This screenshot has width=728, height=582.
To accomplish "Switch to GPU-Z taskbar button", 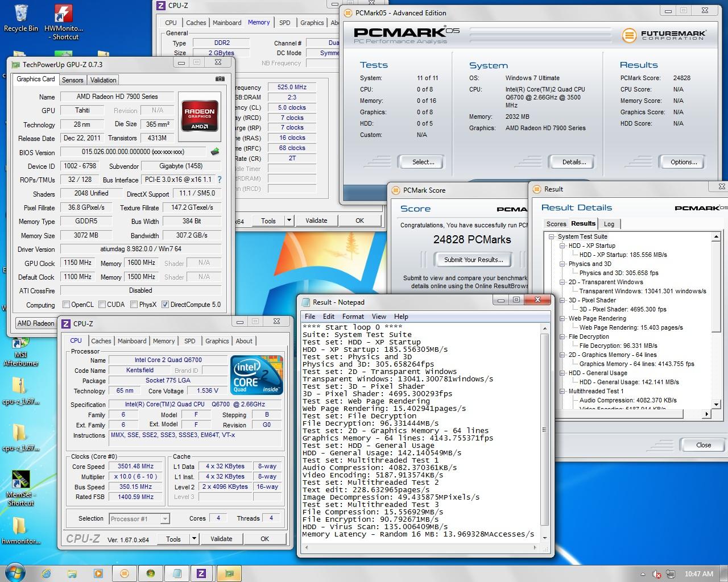I will pyautogui.click(x=230, y=573).
